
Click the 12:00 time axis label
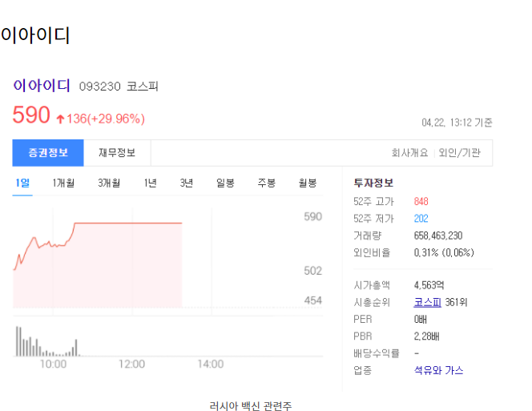point(131,365)
